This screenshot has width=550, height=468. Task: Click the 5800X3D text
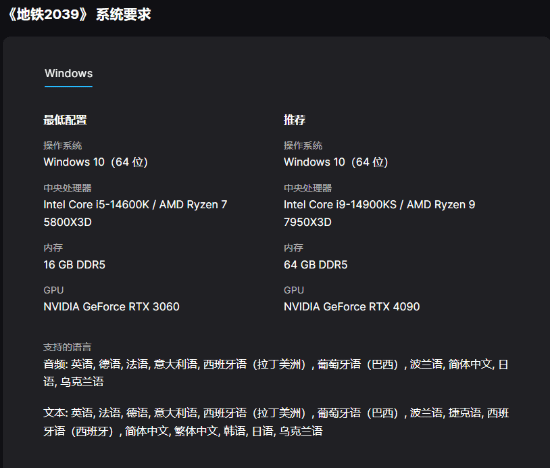67,222
